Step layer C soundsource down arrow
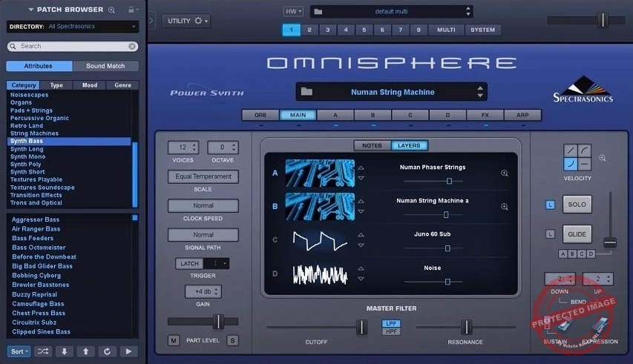 tap(361, 245)
